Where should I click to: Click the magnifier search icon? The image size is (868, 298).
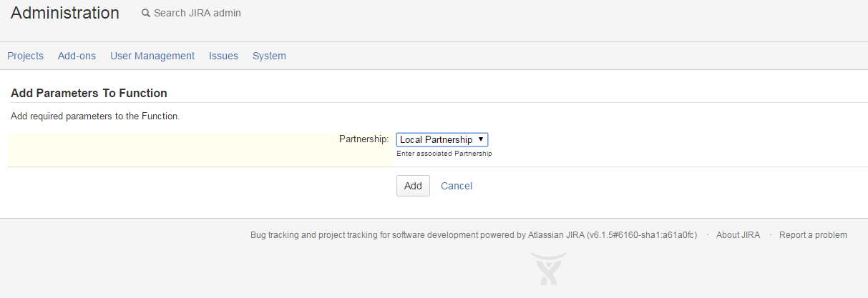pyautogui.click(x=146, y=14)
